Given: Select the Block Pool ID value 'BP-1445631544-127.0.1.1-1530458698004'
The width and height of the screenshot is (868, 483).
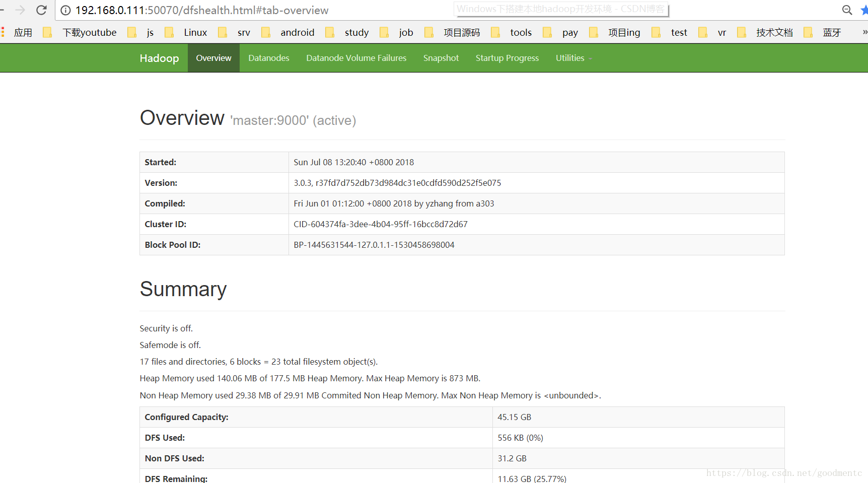Looking at the screenshot, I should point(374,245).
